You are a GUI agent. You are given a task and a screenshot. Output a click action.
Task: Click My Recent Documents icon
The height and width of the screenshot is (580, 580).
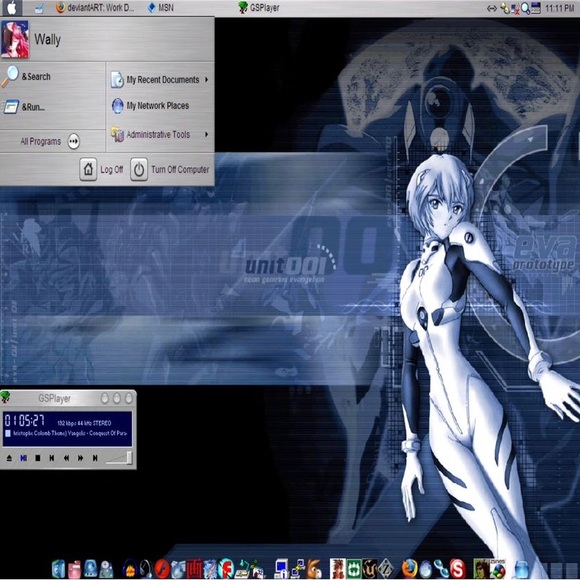117,80
